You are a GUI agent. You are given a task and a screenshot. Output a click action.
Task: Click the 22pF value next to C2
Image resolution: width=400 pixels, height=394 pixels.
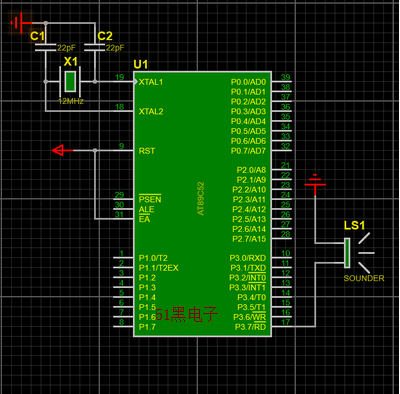point(115,48)
